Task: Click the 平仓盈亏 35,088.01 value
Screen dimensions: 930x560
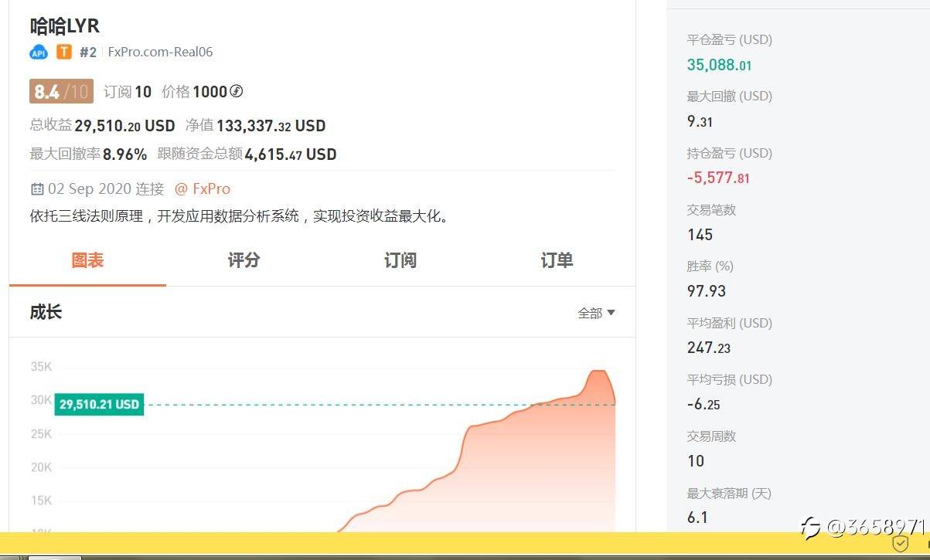Action: (x=719, y=65)
